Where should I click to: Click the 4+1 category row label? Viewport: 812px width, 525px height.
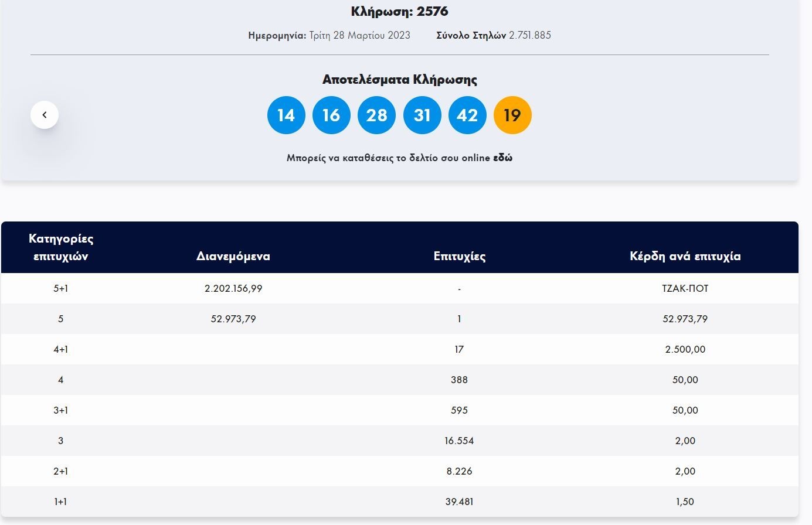[x=61, y=349]
